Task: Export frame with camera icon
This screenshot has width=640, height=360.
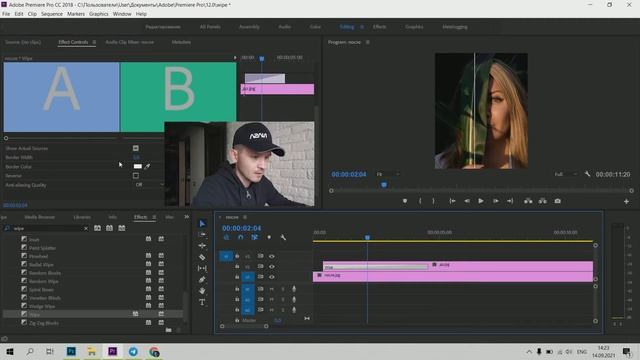Action: (x=558, y=201)
